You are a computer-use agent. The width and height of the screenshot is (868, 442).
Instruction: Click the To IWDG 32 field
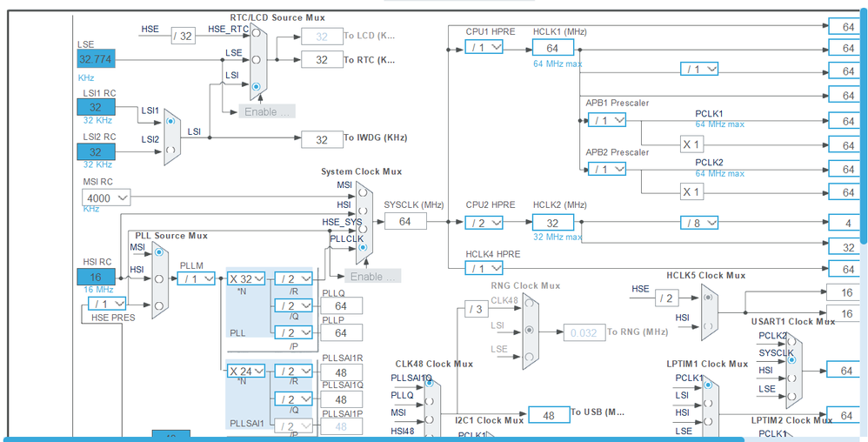click(x=322, y=139)
